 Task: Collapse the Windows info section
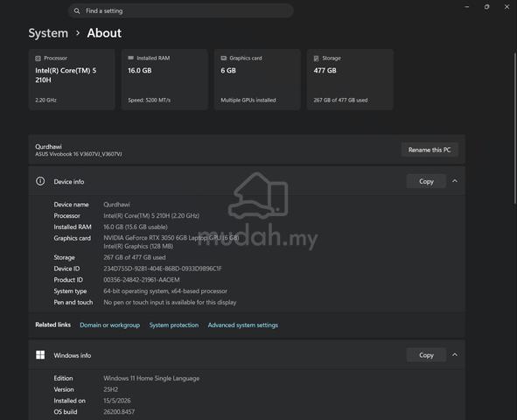coord(455,354)
